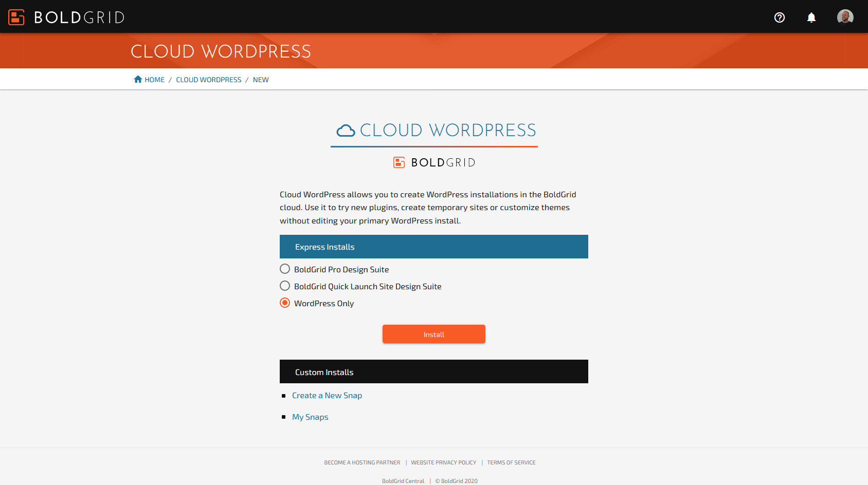Open the user profile avatar
This screenshot has width=868, height=485.
(845, 17)
